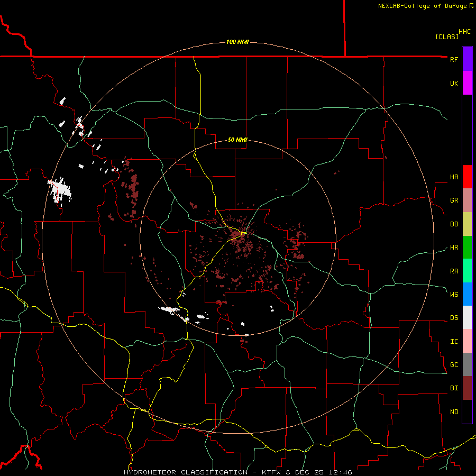Click the BI legend label
Image resolution: width=476 pixels, height=476 pixels.
(454, 388)
